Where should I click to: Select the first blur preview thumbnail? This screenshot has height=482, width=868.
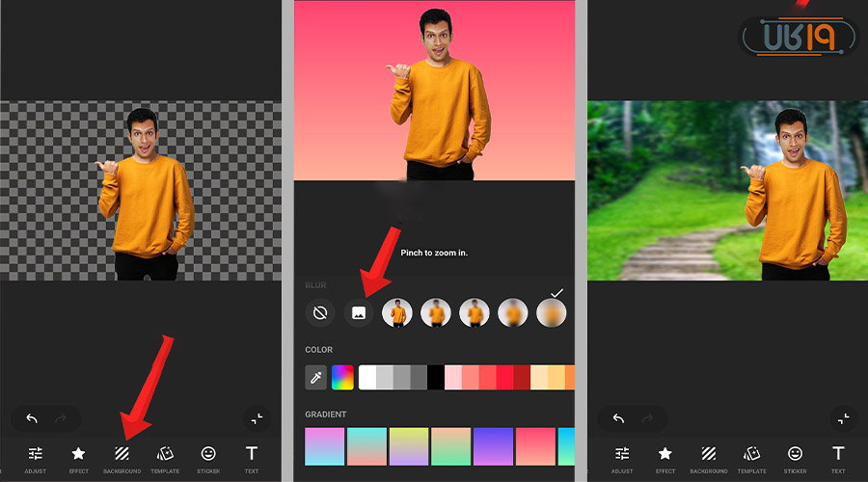[397, 312]
